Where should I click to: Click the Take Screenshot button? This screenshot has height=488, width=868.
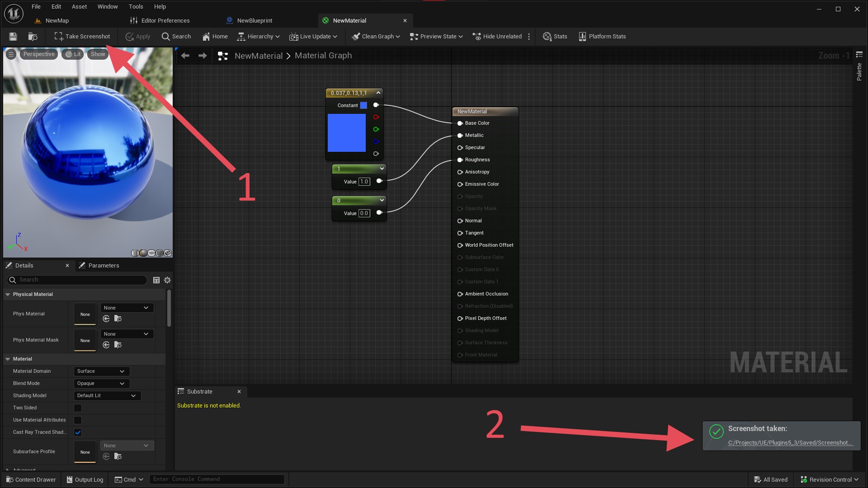pyautogui.click(x=82, y=36)
